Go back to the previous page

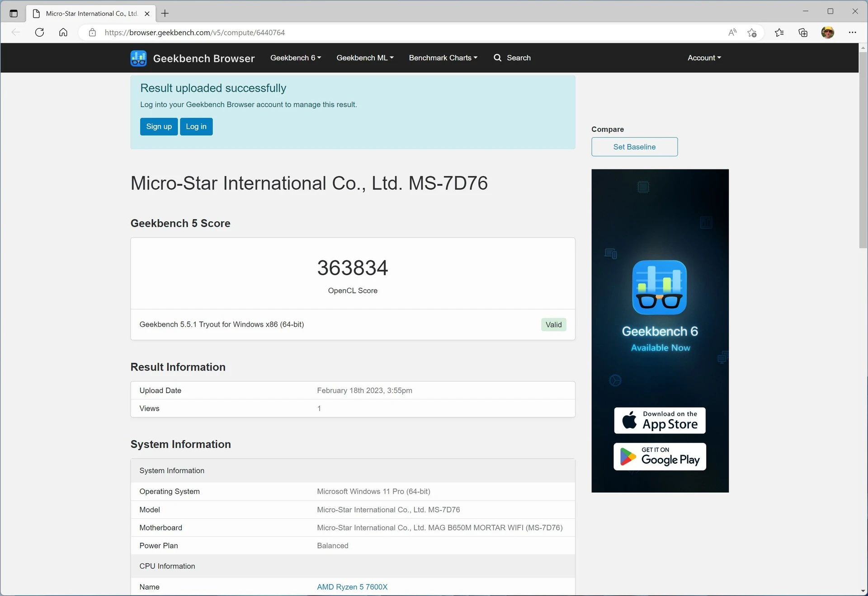[16, 33]
